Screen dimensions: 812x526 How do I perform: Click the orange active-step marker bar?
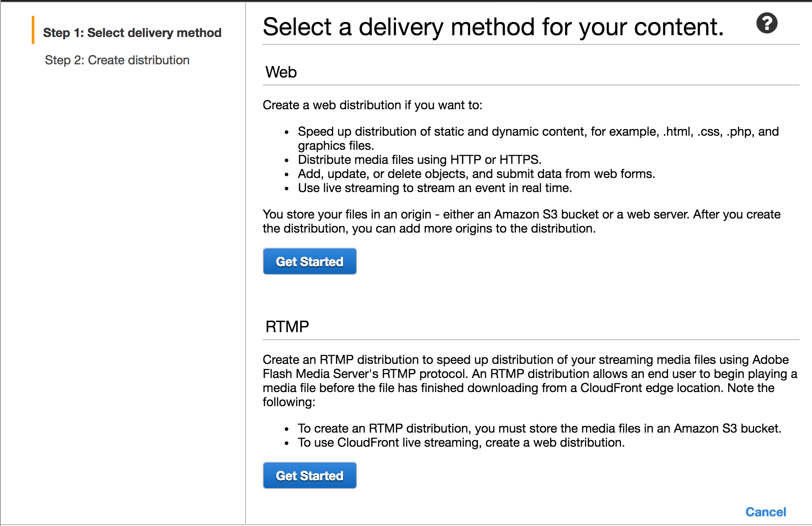click(x=33, y=30)
